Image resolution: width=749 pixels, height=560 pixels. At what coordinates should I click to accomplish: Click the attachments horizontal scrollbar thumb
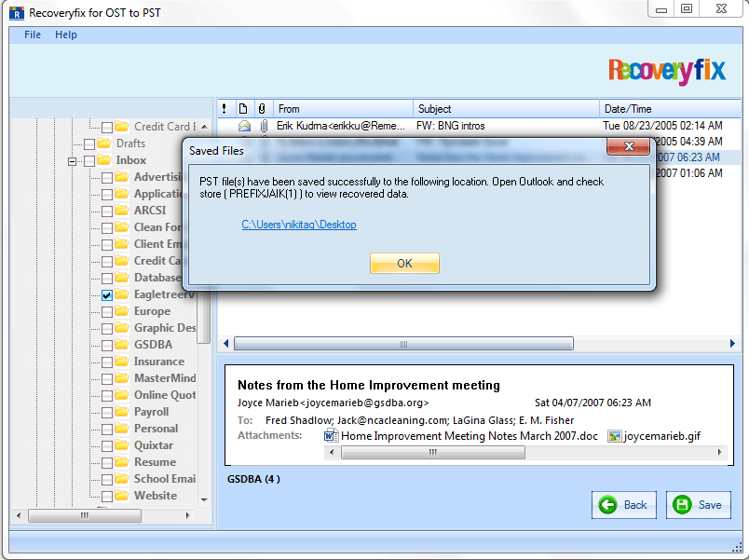[x=433, y=452]
